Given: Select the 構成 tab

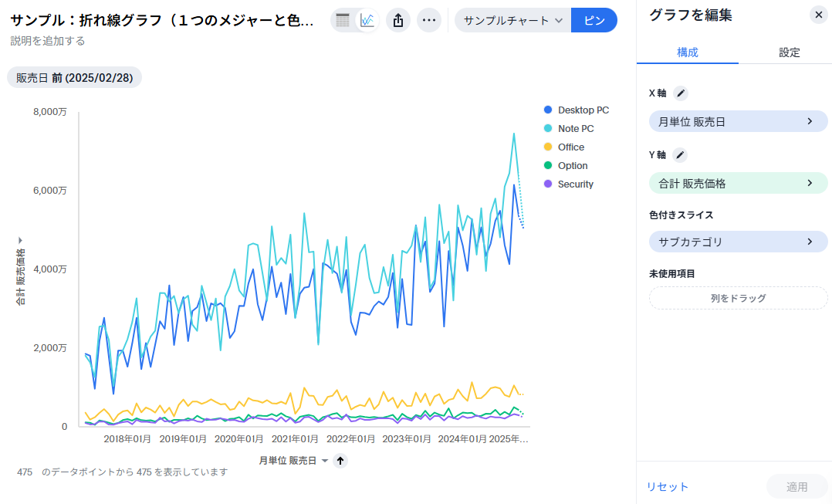Looking at the screenshot, I should click(x=687, y=52).
